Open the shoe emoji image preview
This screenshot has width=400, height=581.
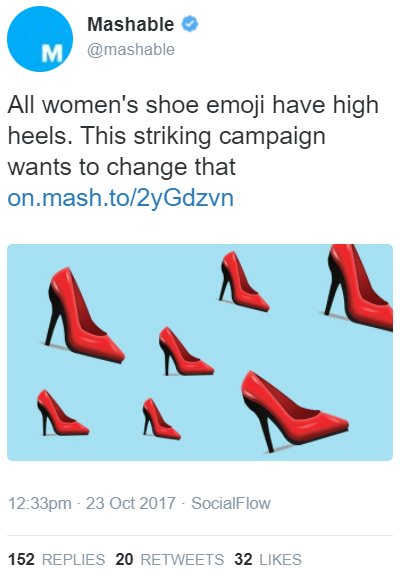(x=200, y=352)
